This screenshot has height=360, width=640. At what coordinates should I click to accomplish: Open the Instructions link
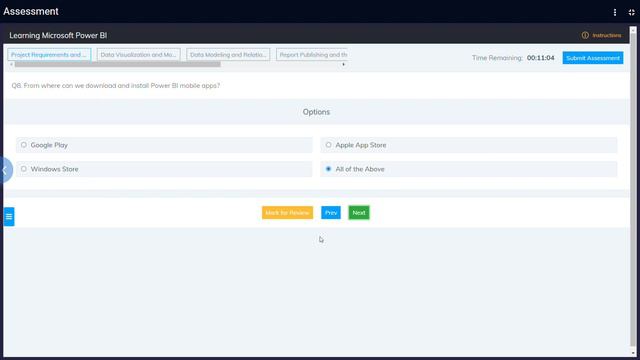coord(607,36)
